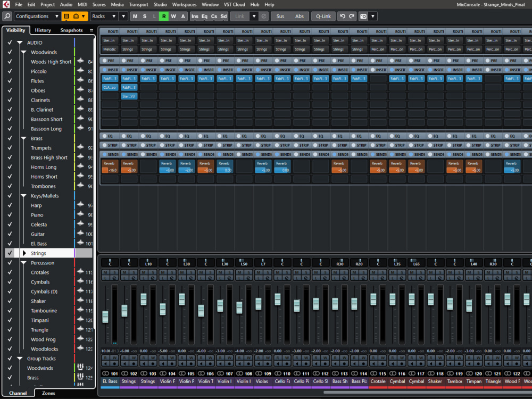Uncheck visibility of Trombones channel

(x=10, y=186)
